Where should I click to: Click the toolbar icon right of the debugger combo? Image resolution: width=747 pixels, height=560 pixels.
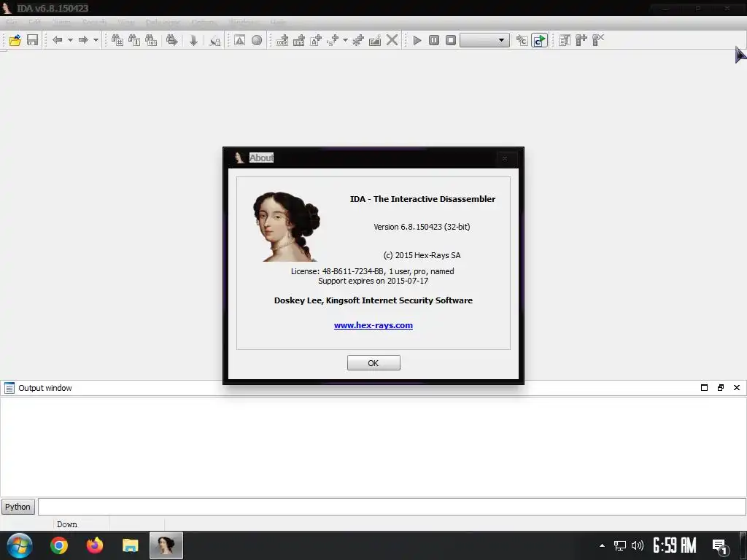522,41
